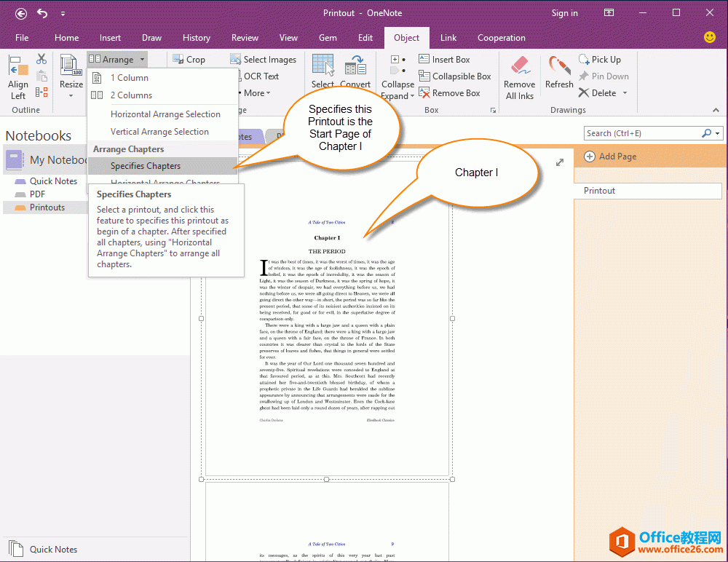Expand the Delete dropdown arrow
The height and width of the screenshot is (562, 728).
click(625, 93)
